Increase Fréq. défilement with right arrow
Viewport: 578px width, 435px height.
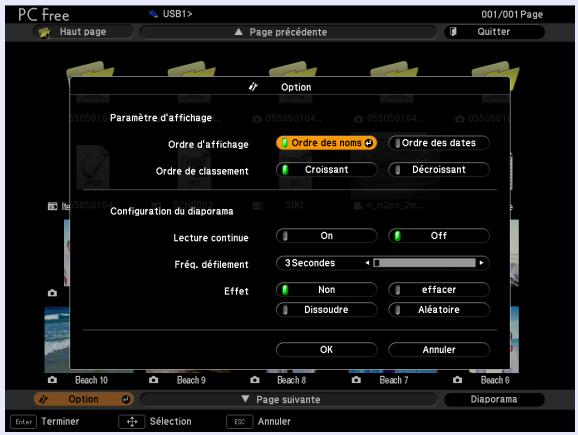click(481, 263)
